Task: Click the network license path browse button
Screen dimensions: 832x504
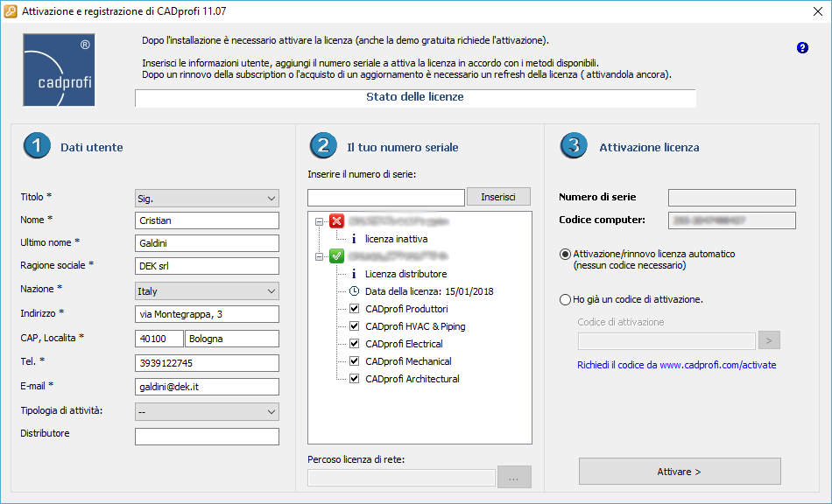Action: [514, 477]
